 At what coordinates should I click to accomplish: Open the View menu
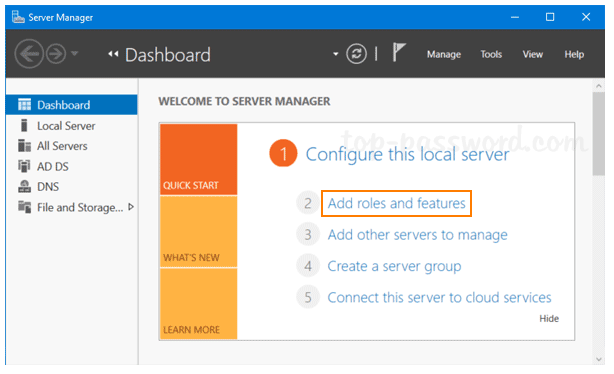(x=533, y=54)
